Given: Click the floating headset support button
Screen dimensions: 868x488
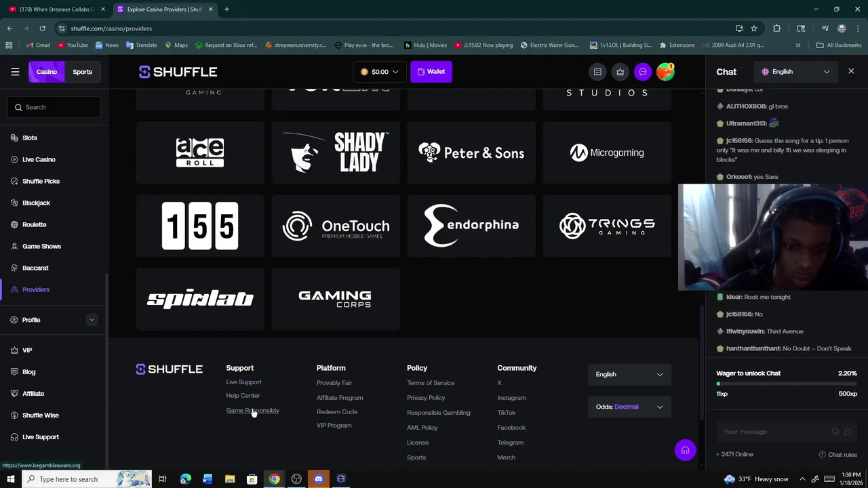Looking at the screenshot, I should [685, 451].
